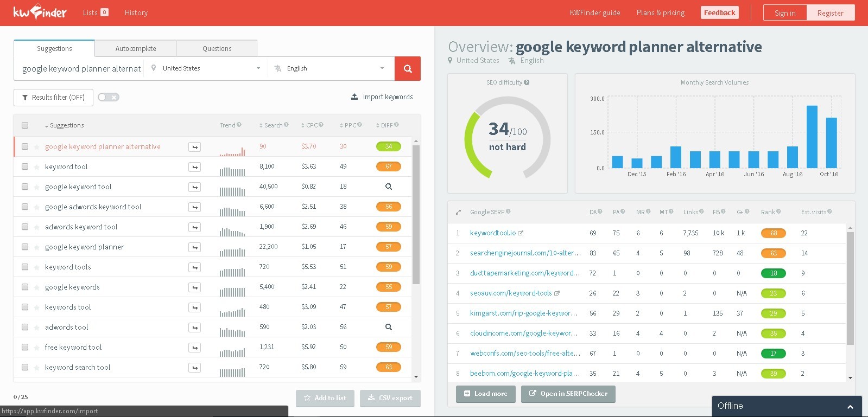Open the English language dropdown
868x417 pixels.
[x=331, y=68]
